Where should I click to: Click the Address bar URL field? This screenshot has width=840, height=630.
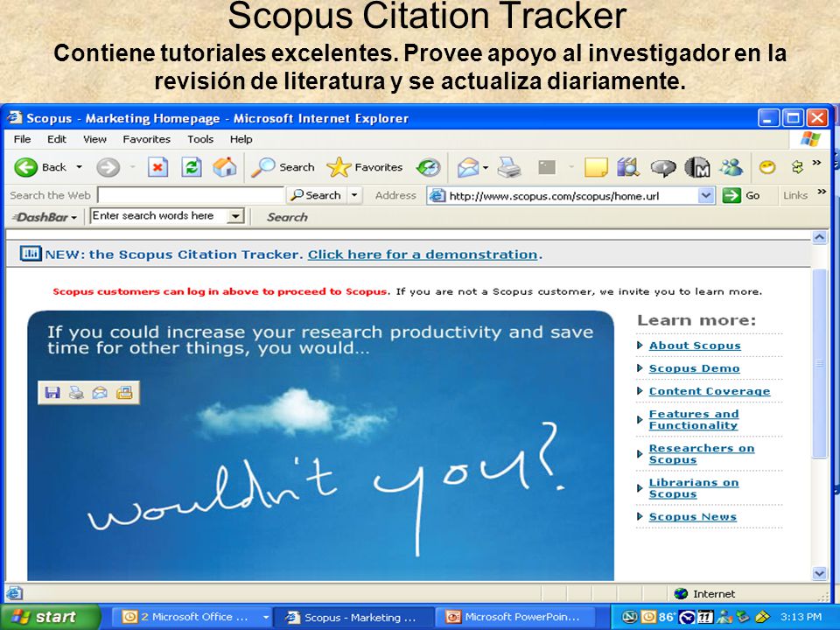[572, 195]
